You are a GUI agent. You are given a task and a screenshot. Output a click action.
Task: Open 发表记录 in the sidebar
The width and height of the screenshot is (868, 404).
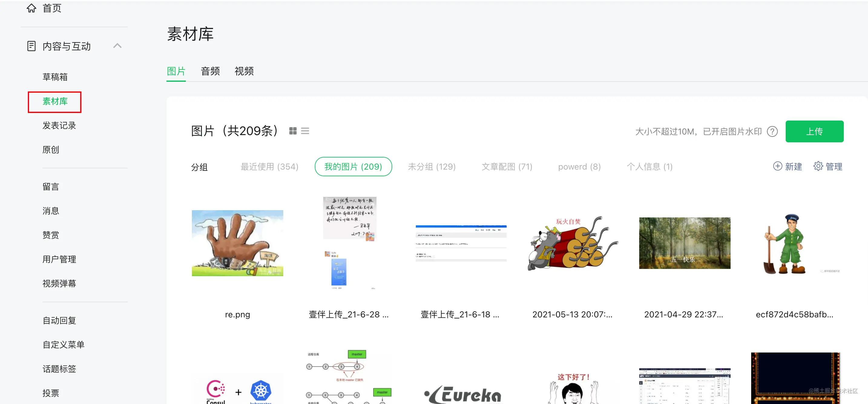(x=59, y=125)
